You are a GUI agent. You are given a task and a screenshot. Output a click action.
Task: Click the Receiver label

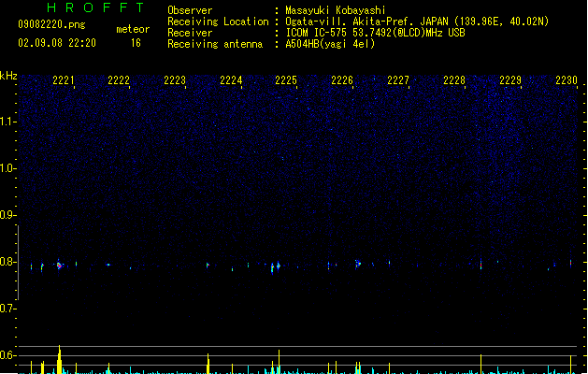[x=190, y=33]
